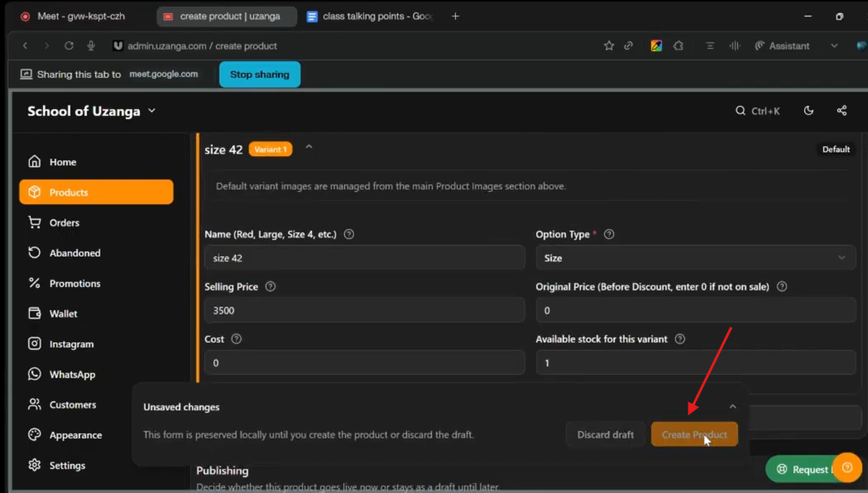Click the audio bars icon in toolbar
Image resolution: width=868 pixels, height=493 pixels.
(735, 46)
